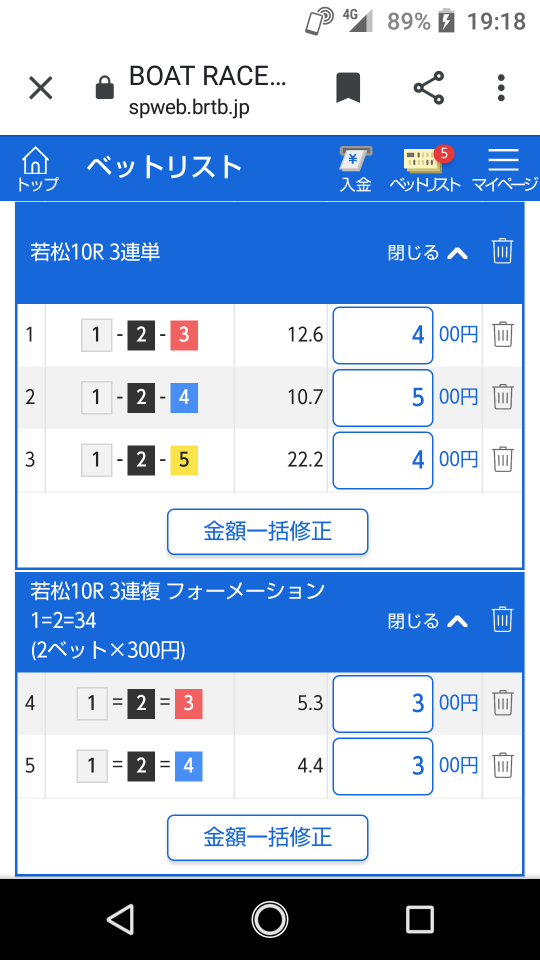This screenshot has width=540, height=960.
Task: Tap the Android back navigation button
Action: [x=120, y=919]
